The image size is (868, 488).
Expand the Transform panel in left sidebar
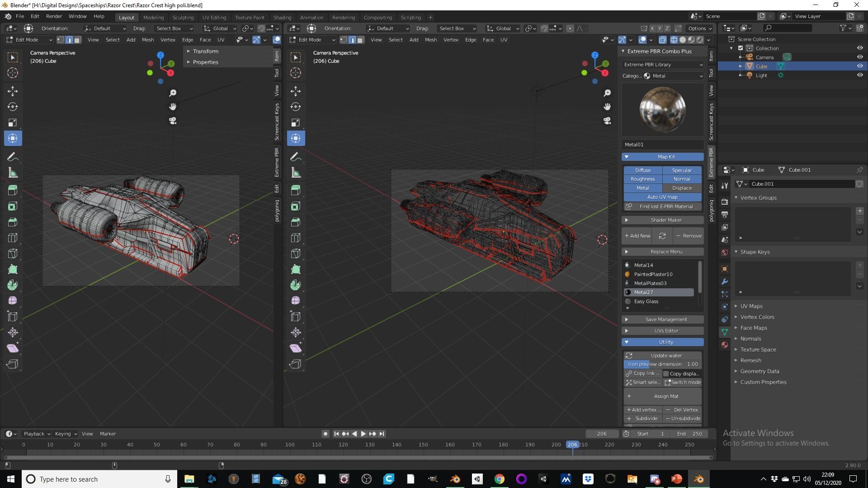205,52
